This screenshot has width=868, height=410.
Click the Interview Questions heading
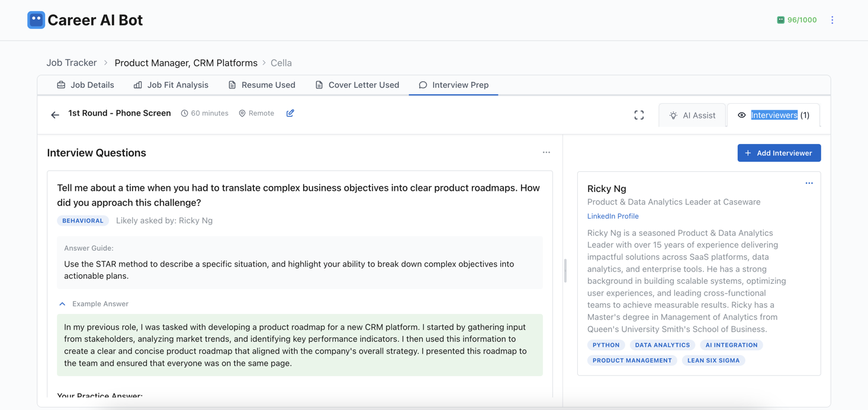tap(97, 153)
